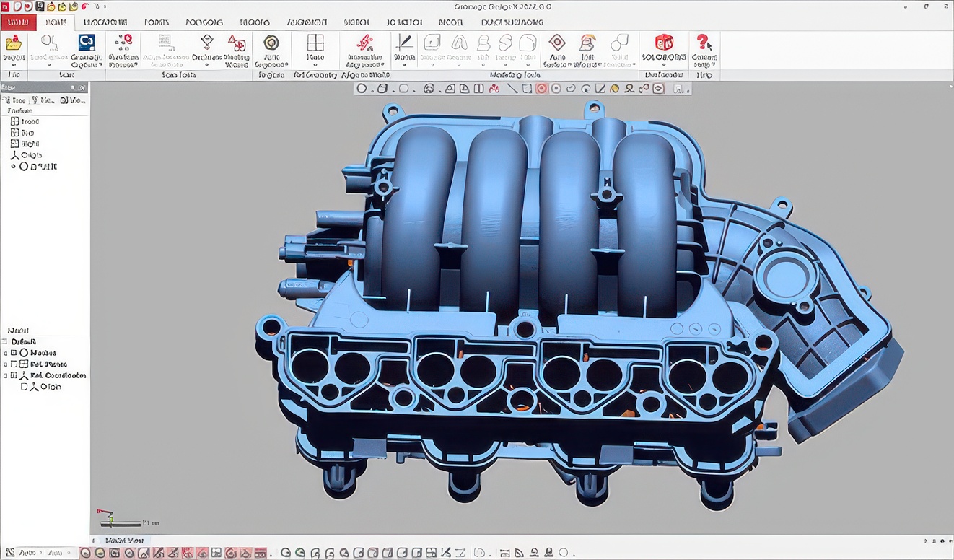Select the Front plane in the feature tree
The image size is (954, 560).
(29, 122)
